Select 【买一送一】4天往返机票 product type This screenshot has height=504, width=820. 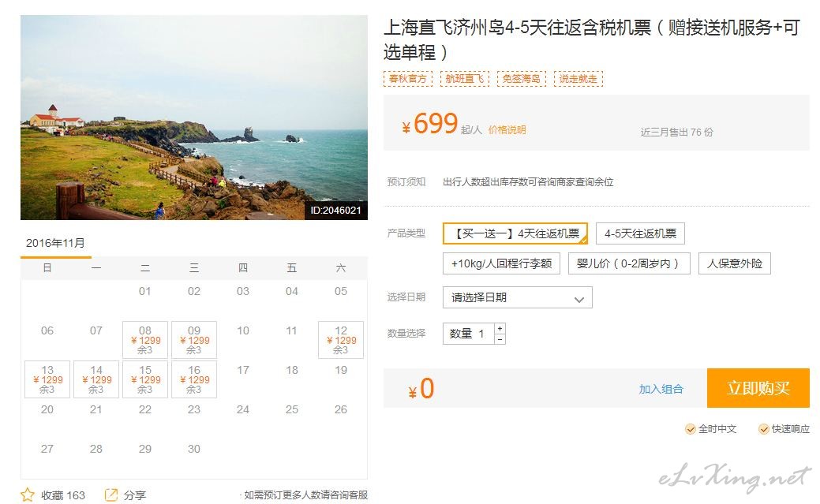tap(515, 233)
